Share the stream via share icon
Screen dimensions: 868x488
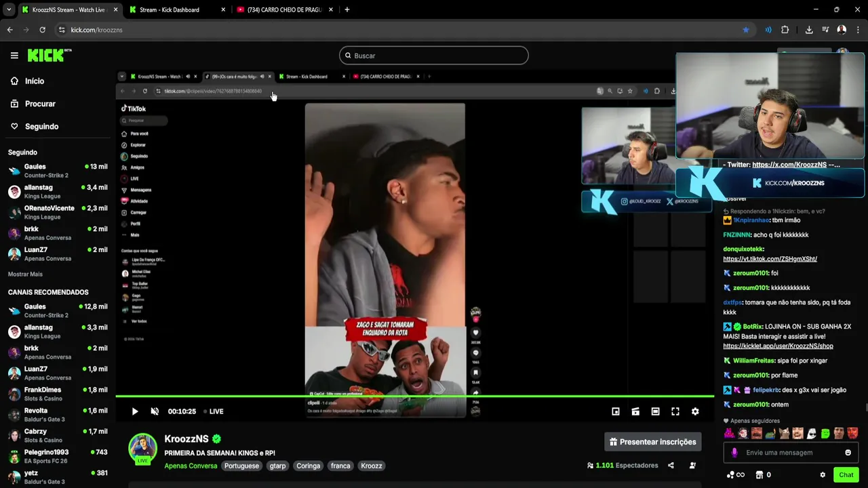pyautogui.click(x=671, y=466)
